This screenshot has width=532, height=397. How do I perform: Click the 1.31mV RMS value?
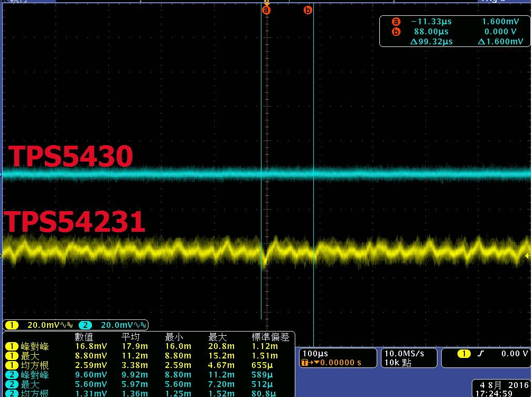coord(91,394)
